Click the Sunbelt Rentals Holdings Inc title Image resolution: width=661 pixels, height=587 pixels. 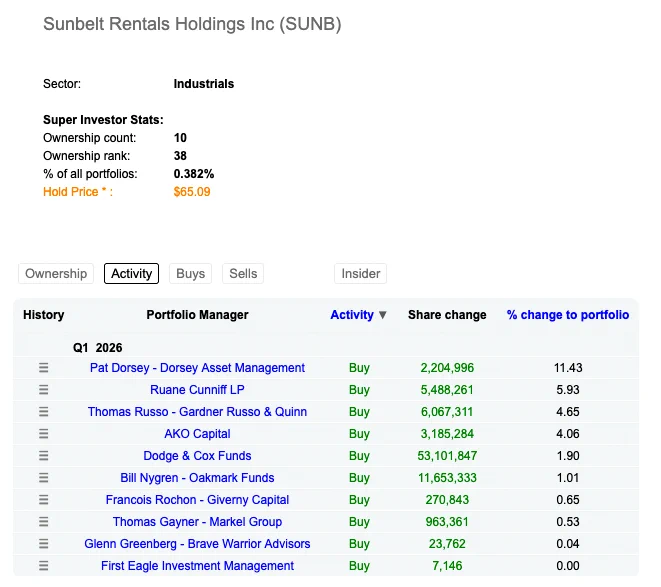(192, 24)
